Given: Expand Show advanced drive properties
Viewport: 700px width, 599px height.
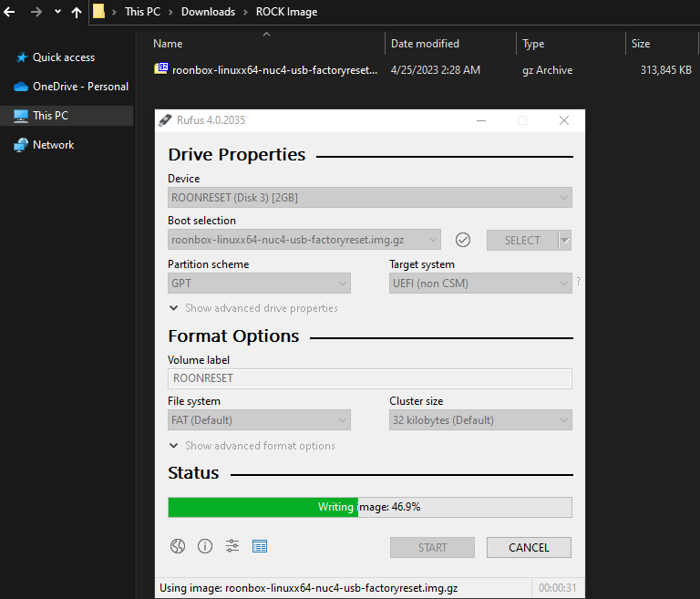Looking at the screenshot, I should point(253,308).
